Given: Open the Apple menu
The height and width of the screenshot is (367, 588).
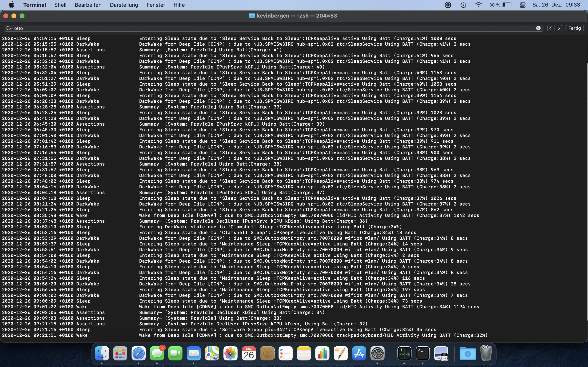Looking at the screenshot, I should 11,5.
